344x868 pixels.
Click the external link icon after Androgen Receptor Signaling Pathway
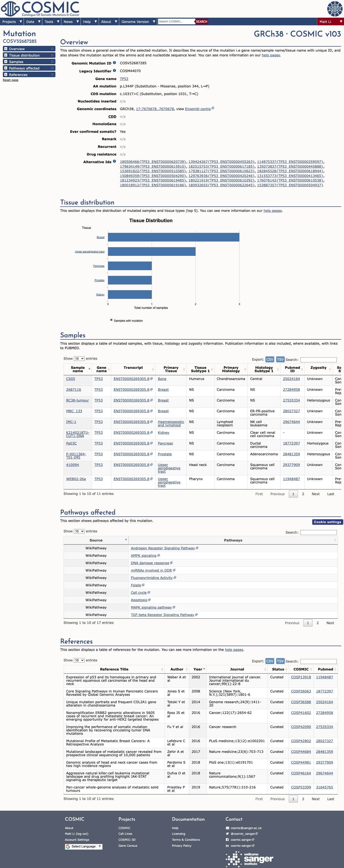coord(197,548)
